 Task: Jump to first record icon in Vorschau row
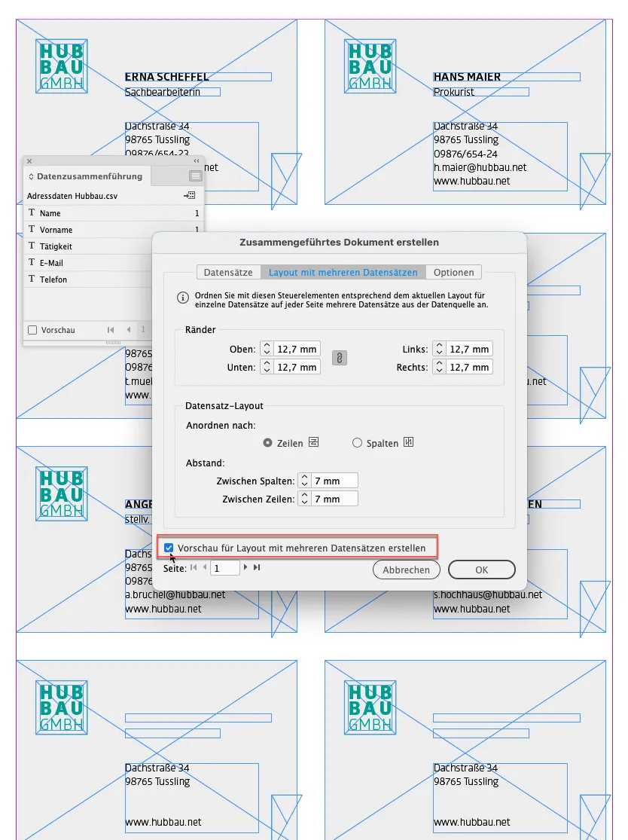coord(109,328)
